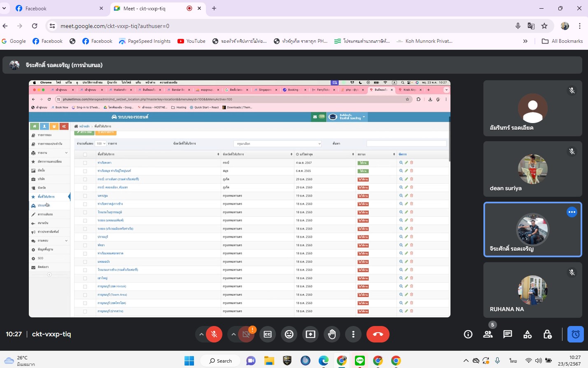The image size is (588, 368).
Task: Open the YouTube bookmark
Action: (x=191, y=41)
